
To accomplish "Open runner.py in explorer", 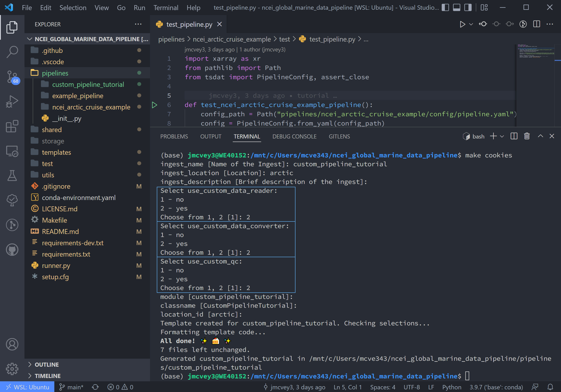I will tap(87, 265).
